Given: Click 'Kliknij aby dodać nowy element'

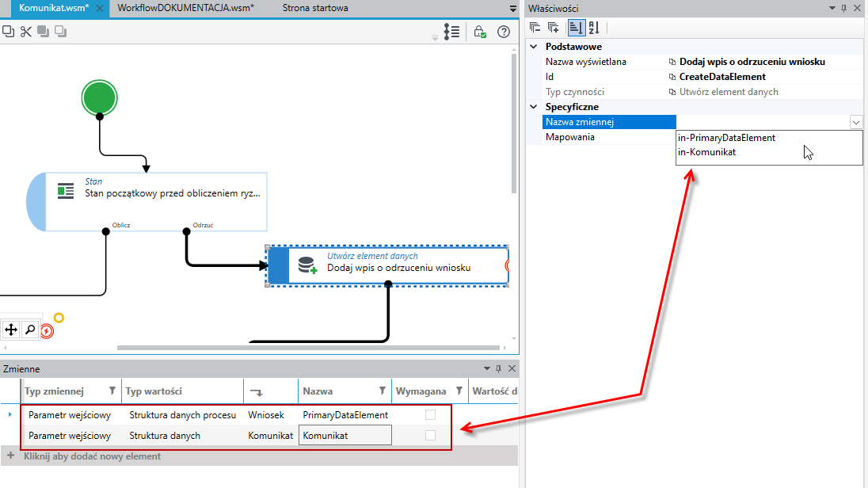Looking at the screenshot, I should click(x=92, y=456).
